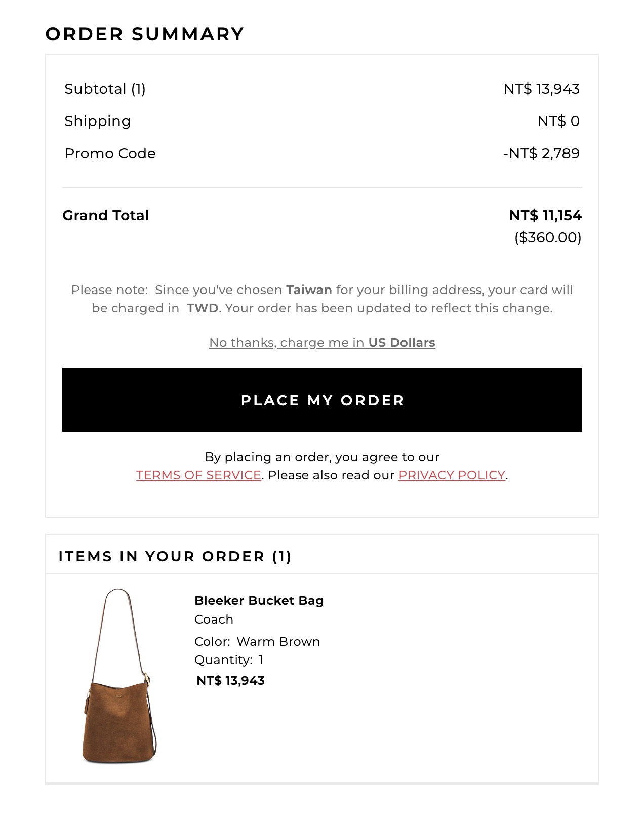
Task: Click the Grand Total label
Action: [105, 215]
